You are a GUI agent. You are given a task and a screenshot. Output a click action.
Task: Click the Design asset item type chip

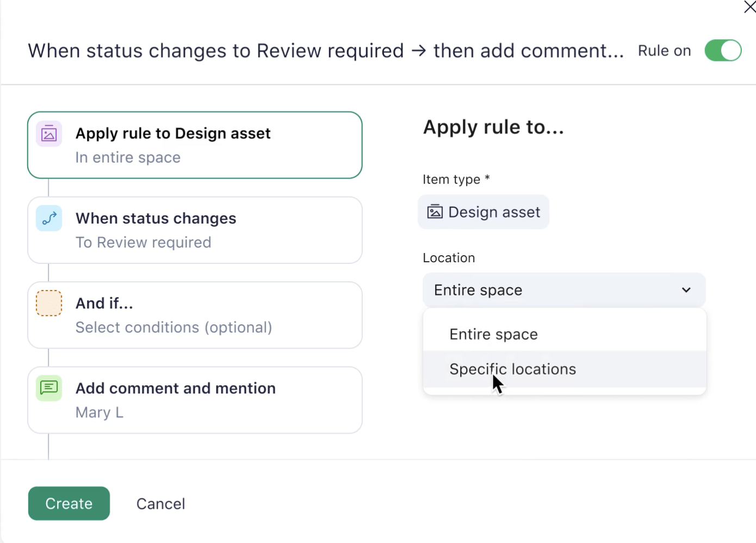pos(484,212)
